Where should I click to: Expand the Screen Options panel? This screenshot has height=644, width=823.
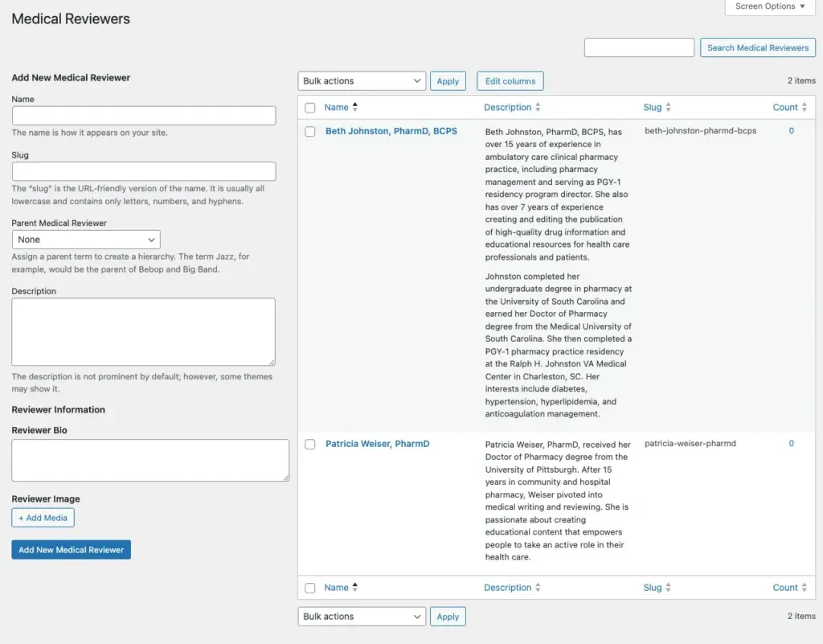(x=770, y=6)
